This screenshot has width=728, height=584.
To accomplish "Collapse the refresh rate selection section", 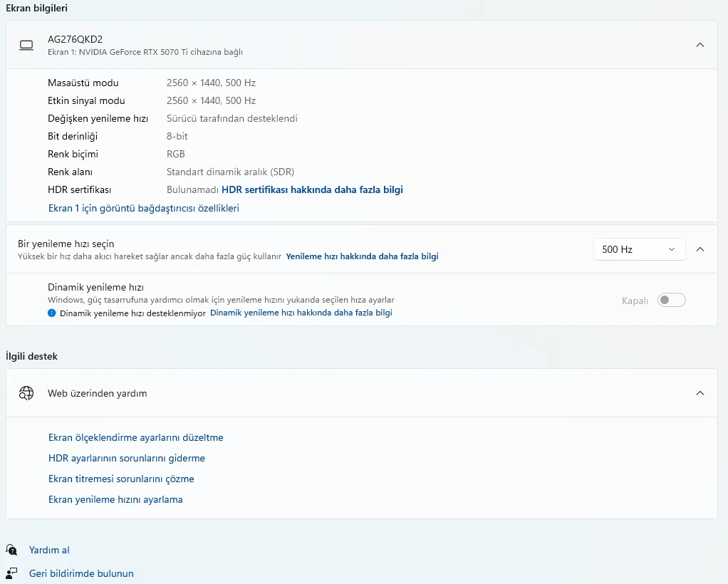I will click(x=700, y=249).
